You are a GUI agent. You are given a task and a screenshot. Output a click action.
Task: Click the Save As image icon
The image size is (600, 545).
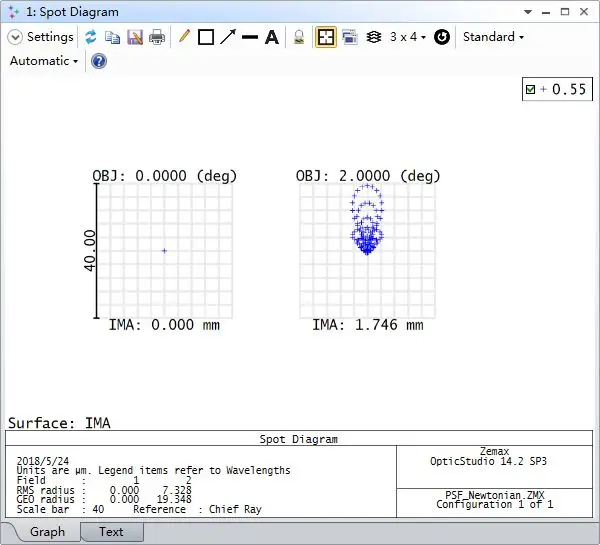[x=135, y=37]
